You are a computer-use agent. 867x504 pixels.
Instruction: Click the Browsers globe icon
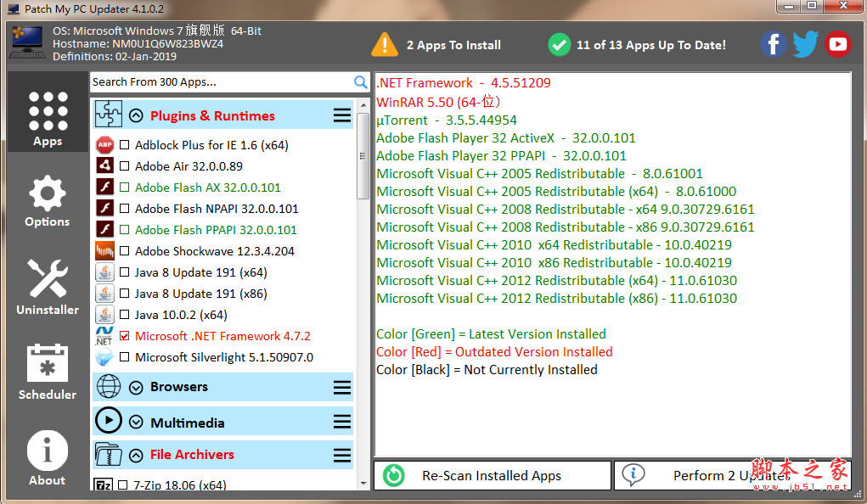[x=109, y=386]
